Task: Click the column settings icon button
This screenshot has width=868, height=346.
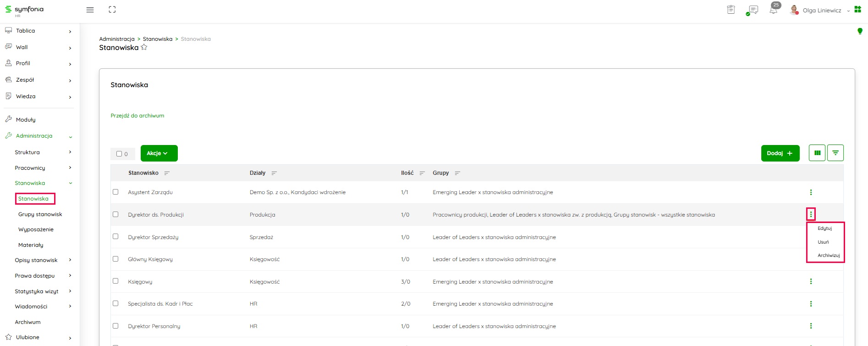Action: click(x=817, y=153)
